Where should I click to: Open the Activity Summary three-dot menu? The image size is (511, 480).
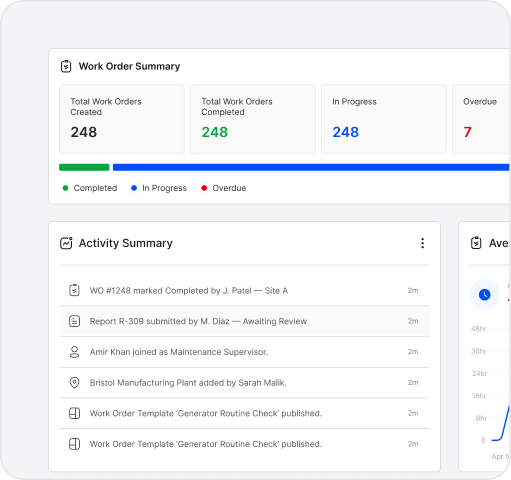tap(422, 243)
